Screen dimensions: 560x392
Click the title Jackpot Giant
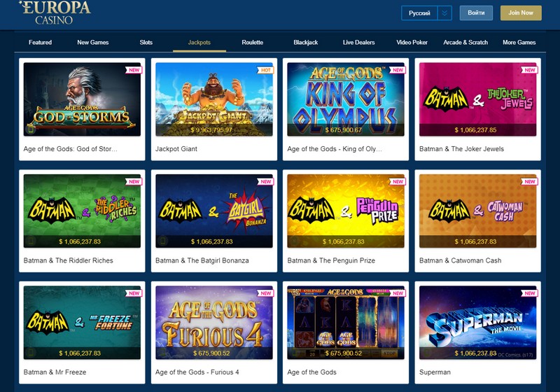176,149
